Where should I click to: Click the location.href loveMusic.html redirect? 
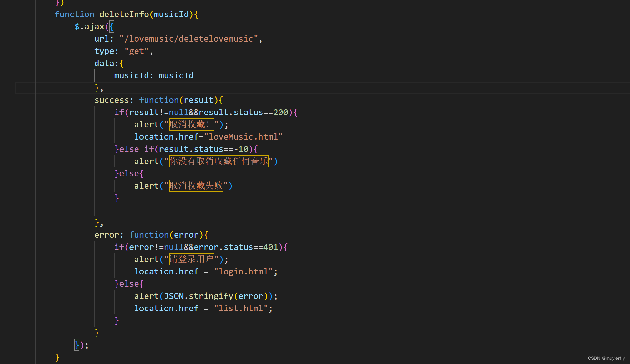click(x=208, y=136)
